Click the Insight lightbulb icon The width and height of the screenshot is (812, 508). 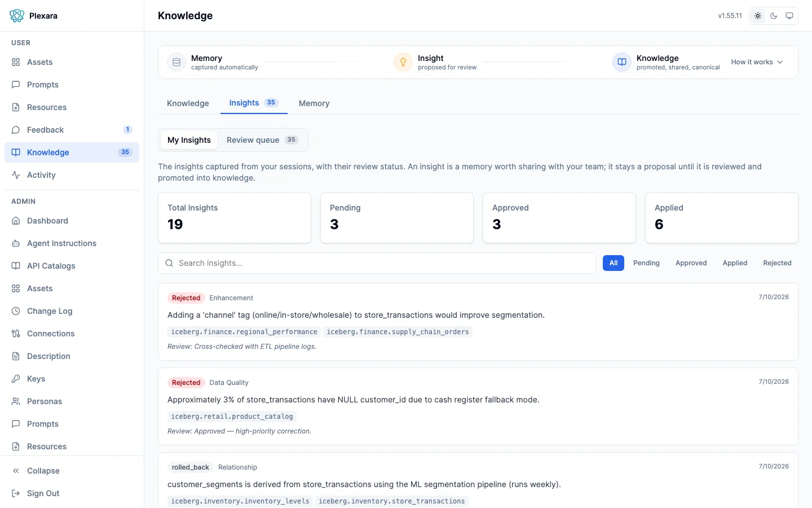coord(403,62)
